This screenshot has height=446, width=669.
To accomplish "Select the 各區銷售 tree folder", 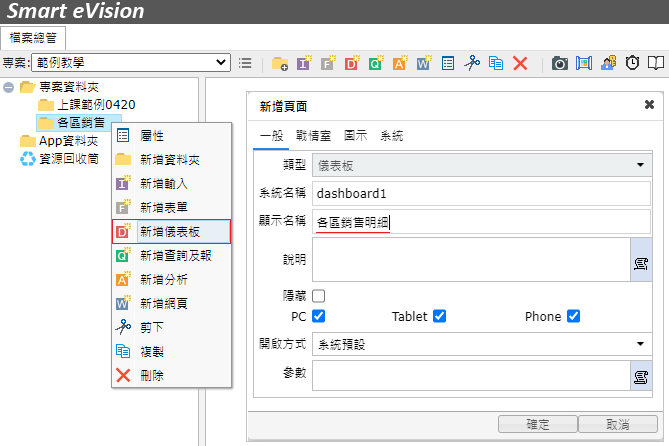I will click(81, 123).
